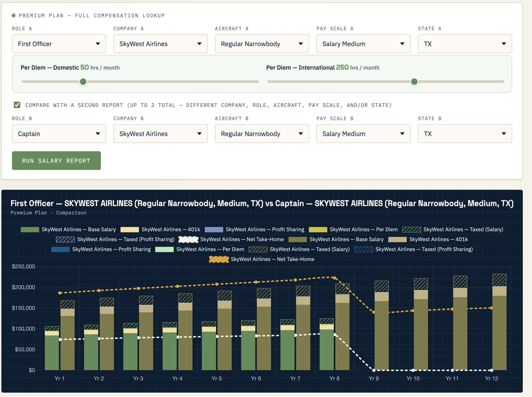Toggle the green Base Salary legend swatch
The image size is (532, 397).
pos(30,229)
